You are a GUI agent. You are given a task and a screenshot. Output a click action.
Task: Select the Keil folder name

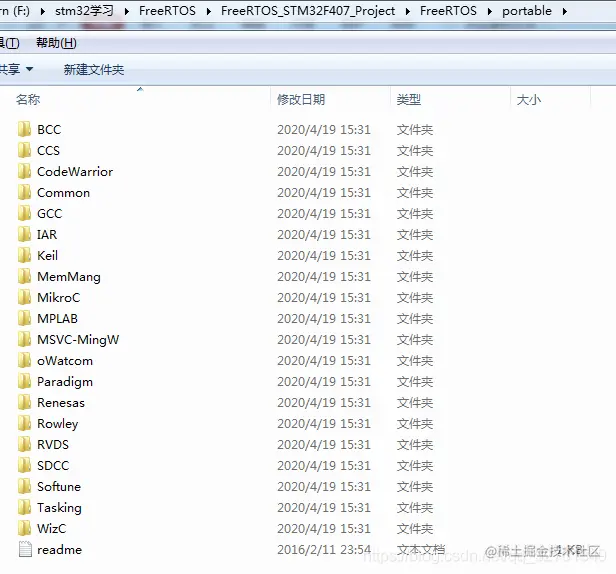click(47, 255)
